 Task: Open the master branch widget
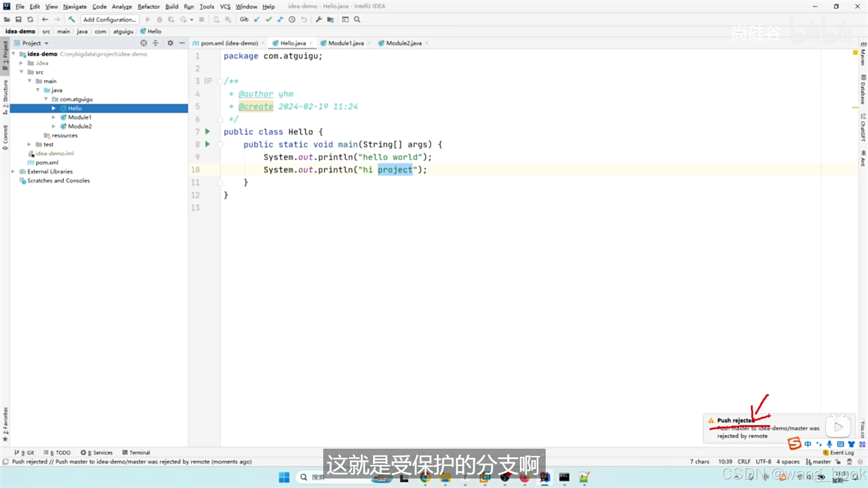(818, 461)
